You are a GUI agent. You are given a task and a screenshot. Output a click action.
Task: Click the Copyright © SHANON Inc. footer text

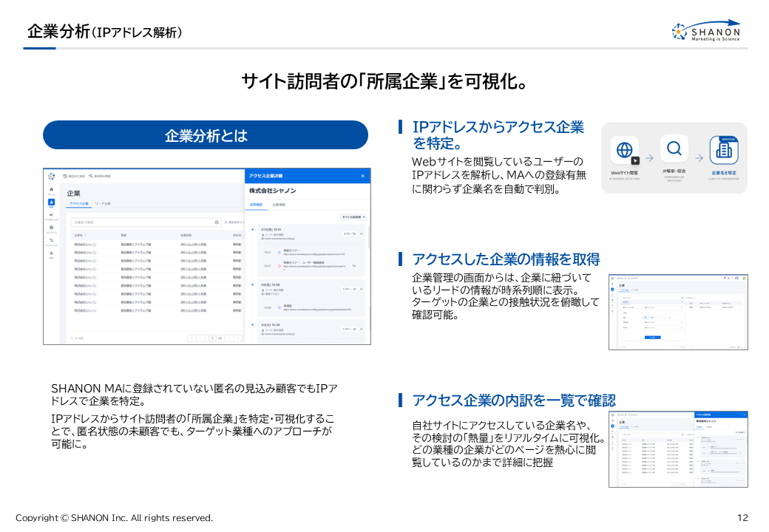(115, 518)
